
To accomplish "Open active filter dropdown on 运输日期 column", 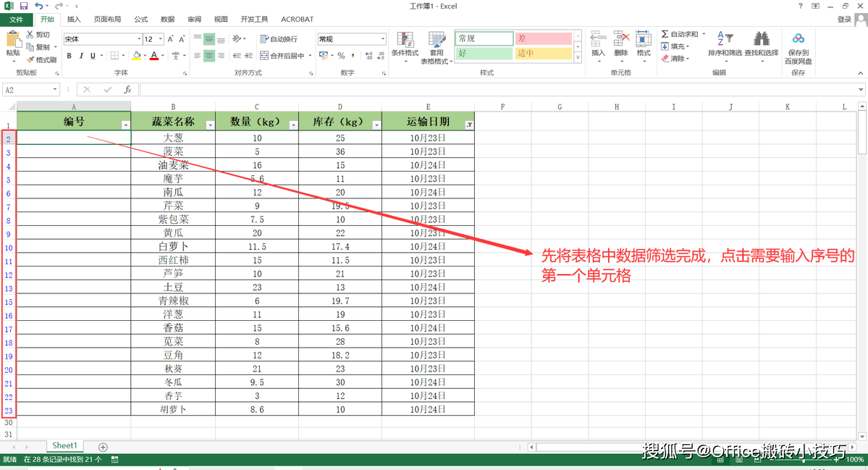I will pyautogui.click(x=469, y=125).
